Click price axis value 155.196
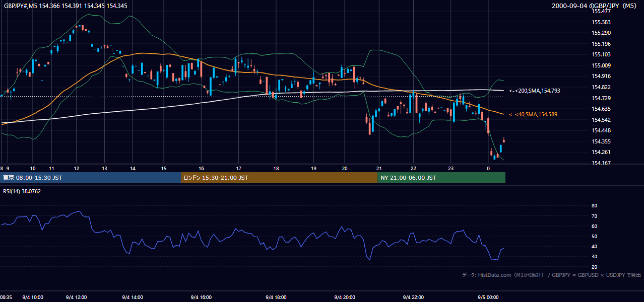Image resolution: width=644 pixels, height=302 pixels. [x=601, y=44]
